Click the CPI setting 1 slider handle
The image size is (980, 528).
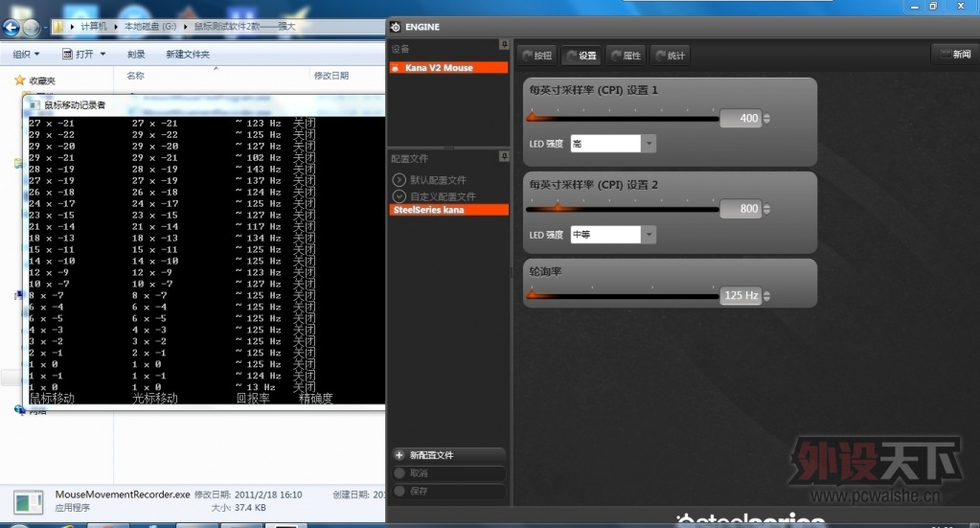pyautogui.click(x=534, y=116)
